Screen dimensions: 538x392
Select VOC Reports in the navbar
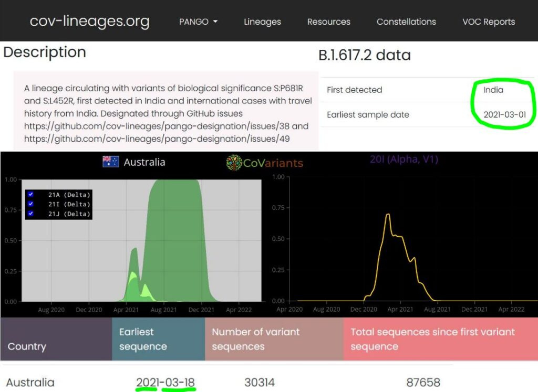point(489,22)
